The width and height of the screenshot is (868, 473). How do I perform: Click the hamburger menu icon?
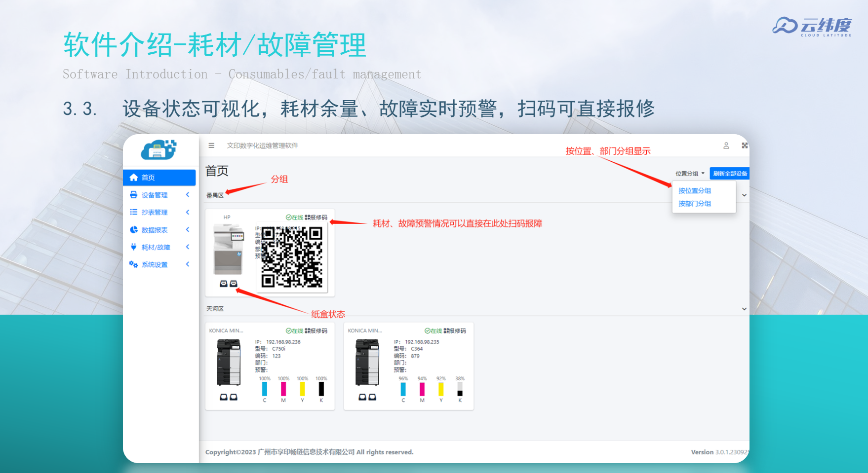(x=211, y=146)
